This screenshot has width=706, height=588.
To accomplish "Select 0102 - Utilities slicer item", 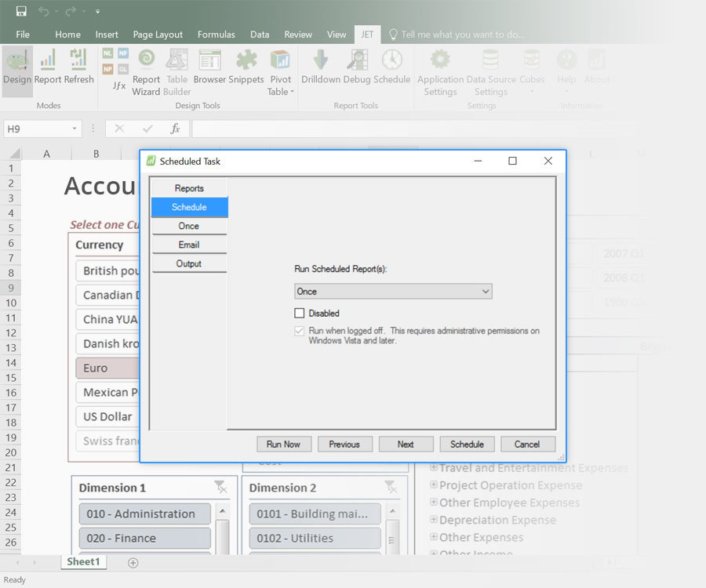I will 315,538.
